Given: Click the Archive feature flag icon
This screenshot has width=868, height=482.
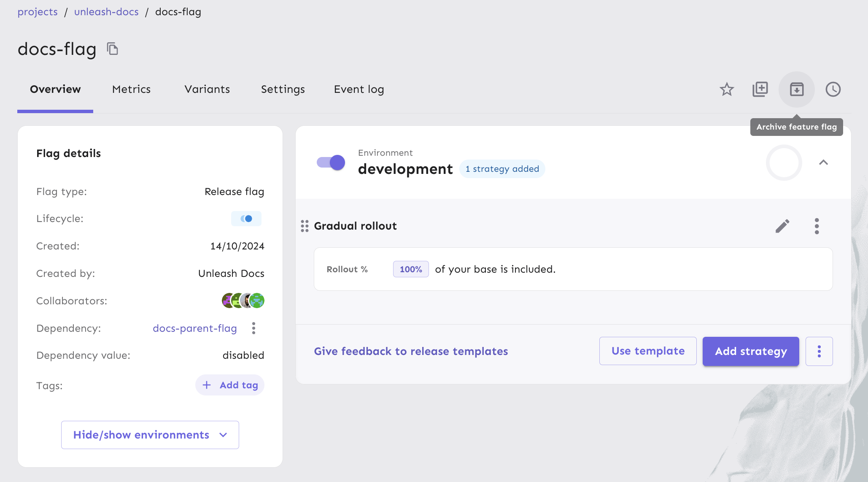Looking at the screenshot, I should click(x=796, y=89).
